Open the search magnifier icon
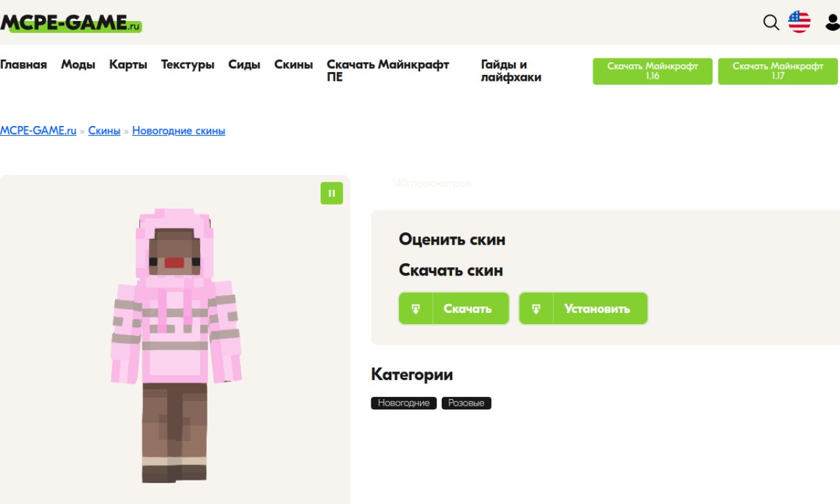This screenshot has height=504, width=840. (x=771, y=22)
